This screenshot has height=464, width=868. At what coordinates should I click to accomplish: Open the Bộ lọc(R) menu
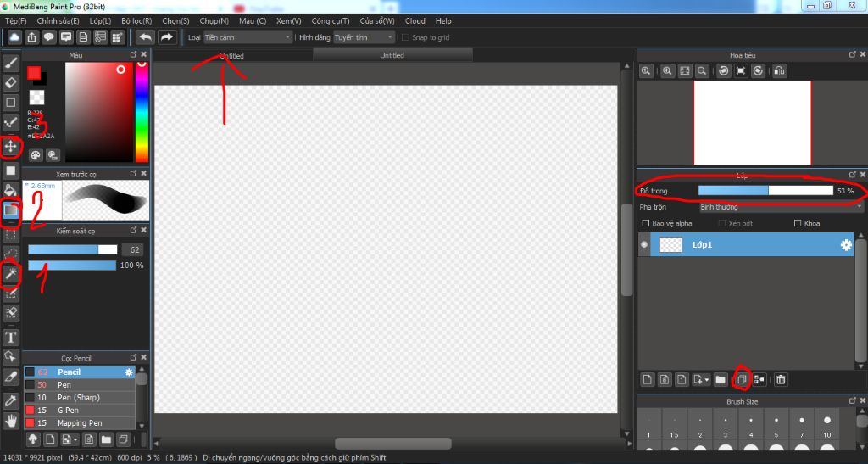point(136,21)
